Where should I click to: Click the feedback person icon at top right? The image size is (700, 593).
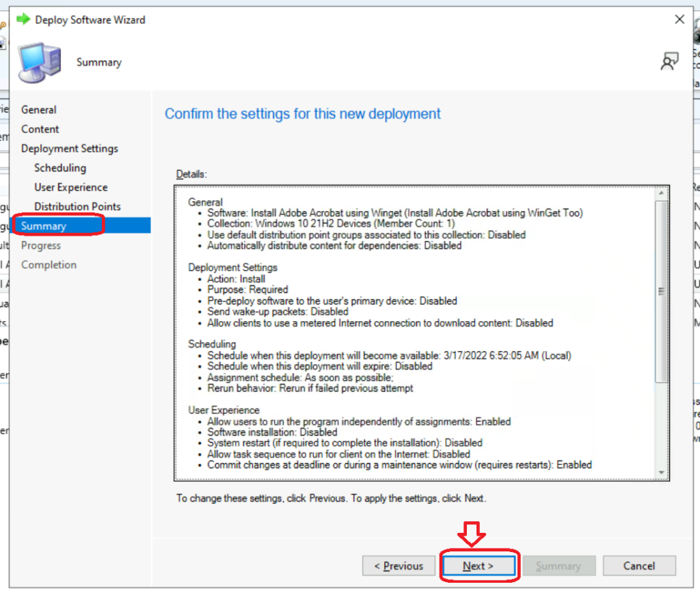669,62
